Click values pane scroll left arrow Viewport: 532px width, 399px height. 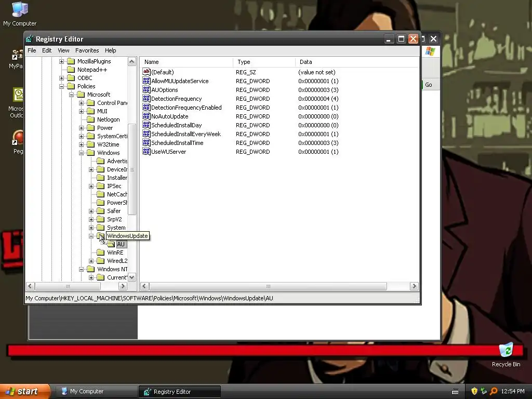144,286
